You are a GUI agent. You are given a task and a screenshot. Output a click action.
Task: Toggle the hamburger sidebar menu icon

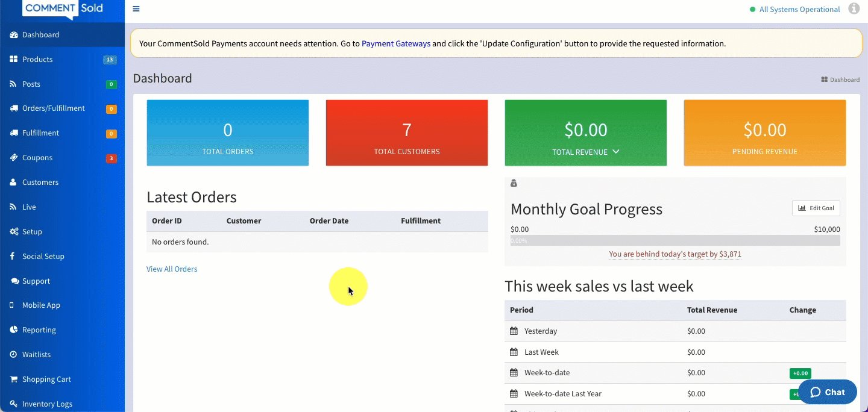coord(136,9)
